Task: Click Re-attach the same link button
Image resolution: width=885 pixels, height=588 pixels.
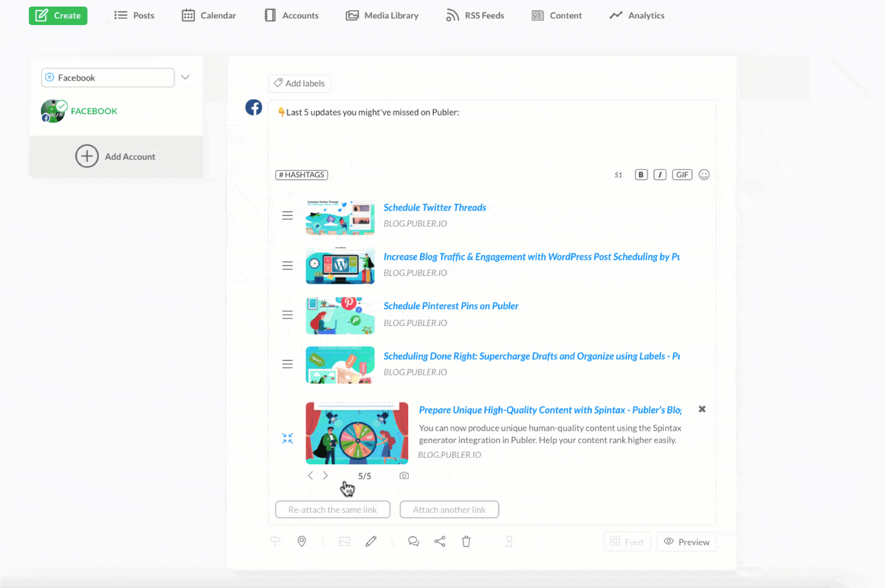Action: tap(333, 510)
